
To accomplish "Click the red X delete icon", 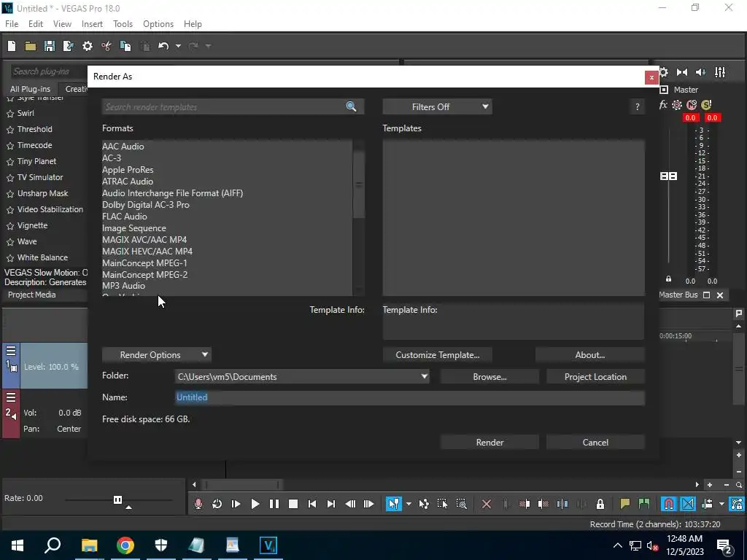I will (487, 504).
